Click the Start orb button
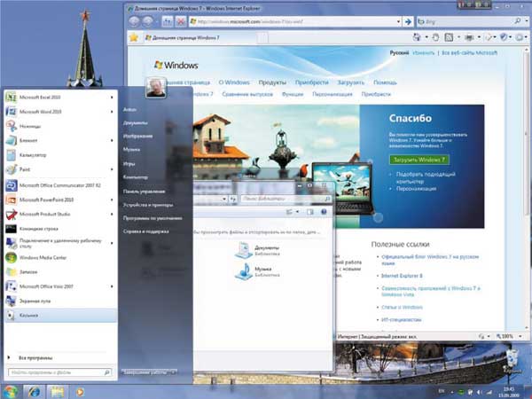 [10, 392]
